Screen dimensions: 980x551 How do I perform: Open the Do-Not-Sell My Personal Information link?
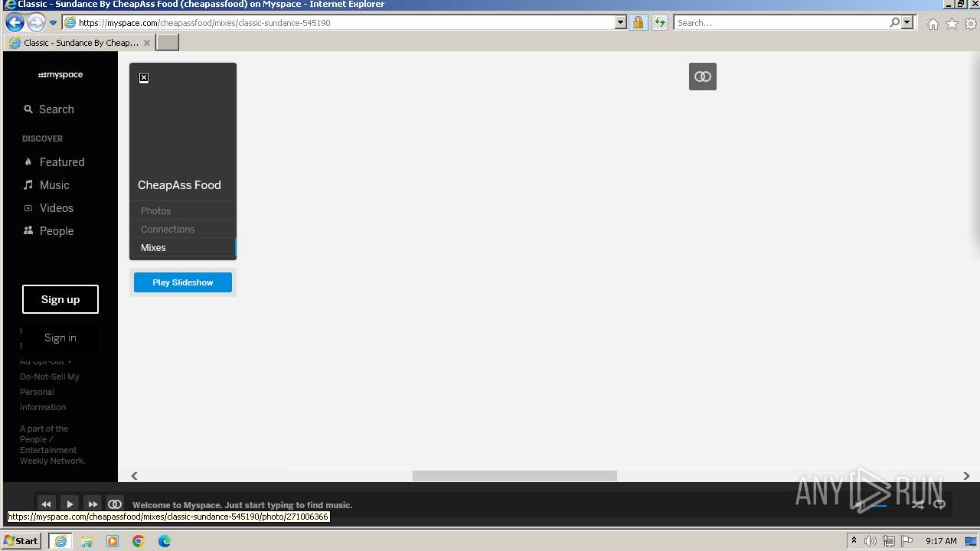[x=50, y=392]
